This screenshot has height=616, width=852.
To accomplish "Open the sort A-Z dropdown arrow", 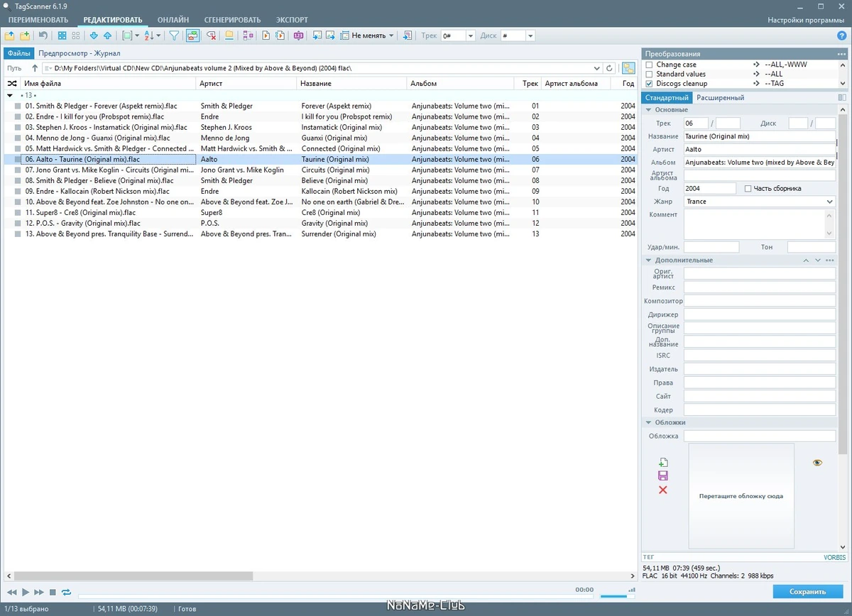I will 159,35.
